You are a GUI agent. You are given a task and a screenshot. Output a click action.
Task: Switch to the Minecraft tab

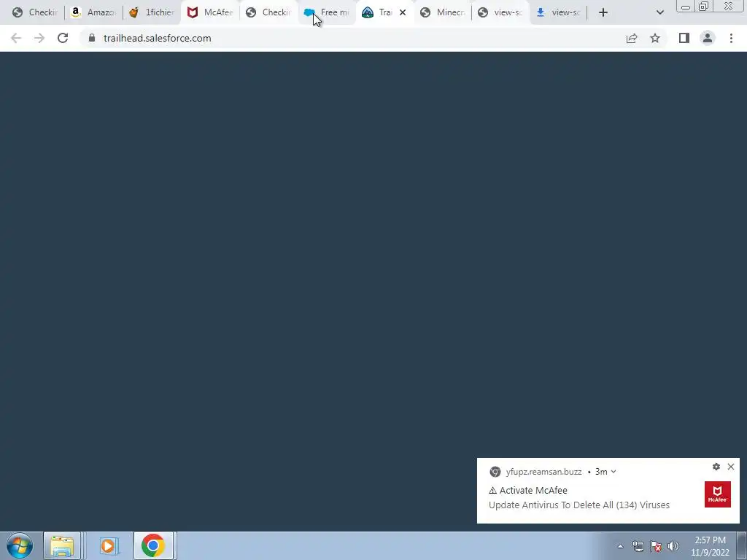point(443,12)
